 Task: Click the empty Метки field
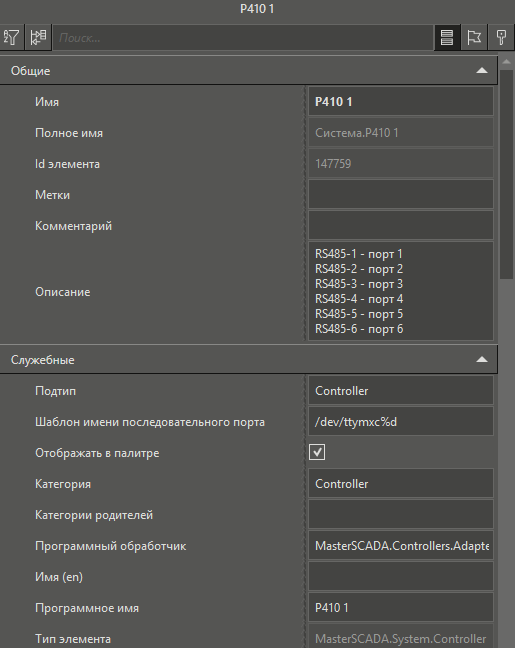[401, 194]
